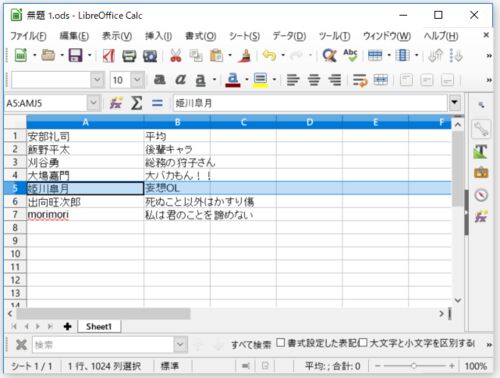Click the yellow background color swatch
This screenshot has width=500, height=378.
pos(260,80)
